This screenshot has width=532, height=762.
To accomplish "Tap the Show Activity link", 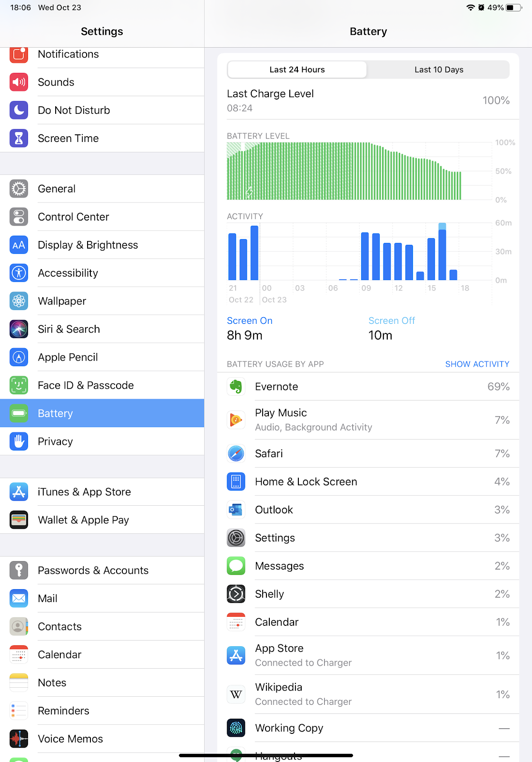I will [477, 364].
